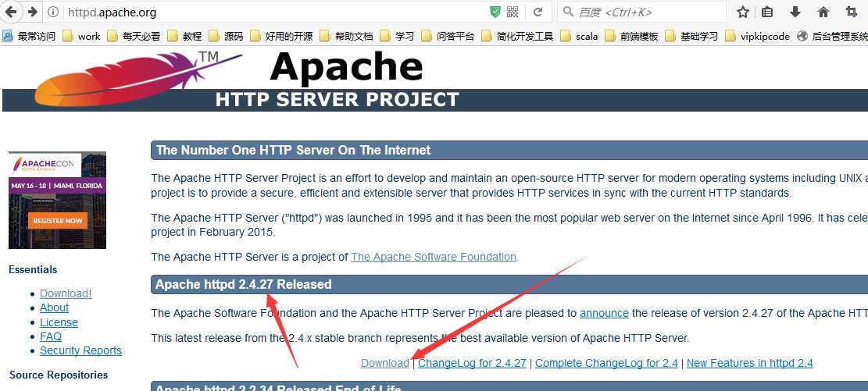Screen dimensions: 868x391
Task: Open the 好用的开源 bookmark folder
Action: 281,36
